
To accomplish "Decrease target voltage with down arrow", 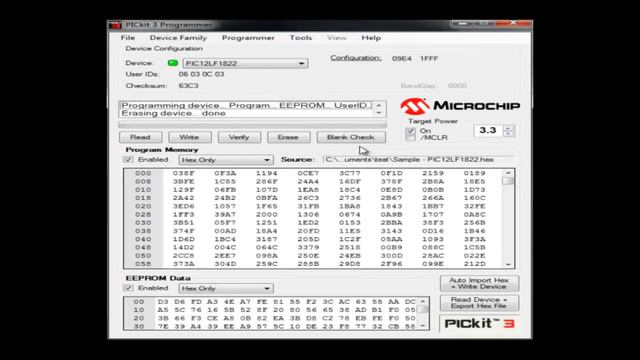I will click(x=508, y=133).
